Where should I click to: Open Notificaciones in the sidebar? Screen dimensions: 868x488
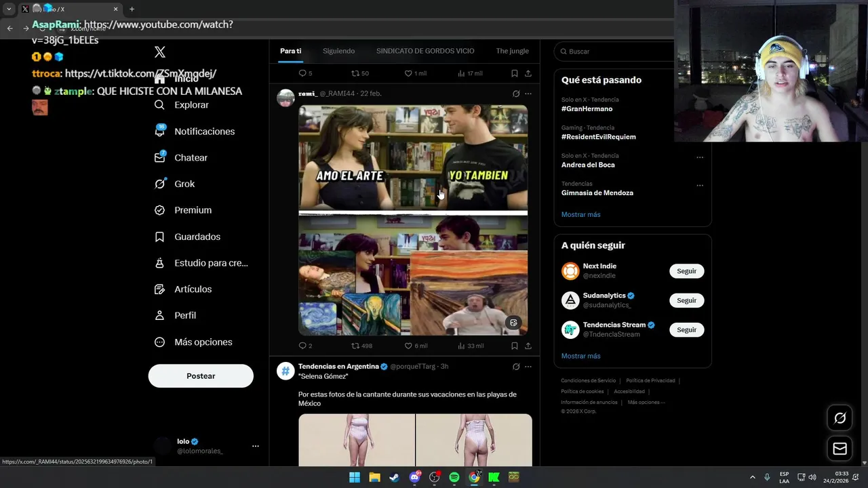point(195,131)
